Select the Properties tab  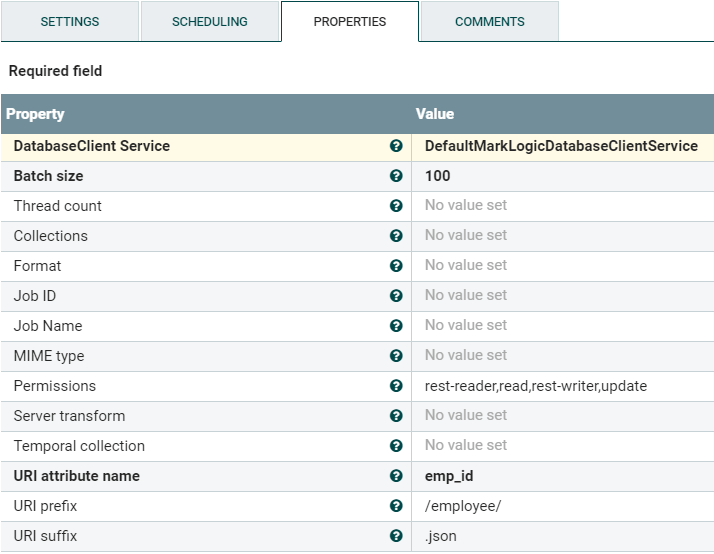click(349, 22)
